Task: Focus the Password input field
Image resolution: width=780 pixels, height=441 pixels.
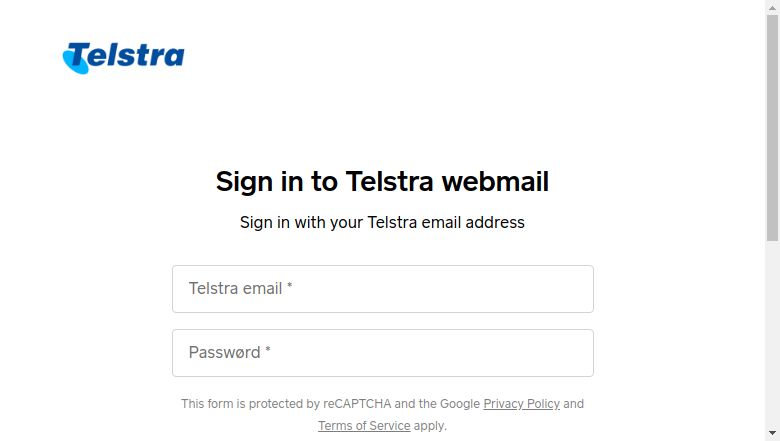Action: coord(383,353)
